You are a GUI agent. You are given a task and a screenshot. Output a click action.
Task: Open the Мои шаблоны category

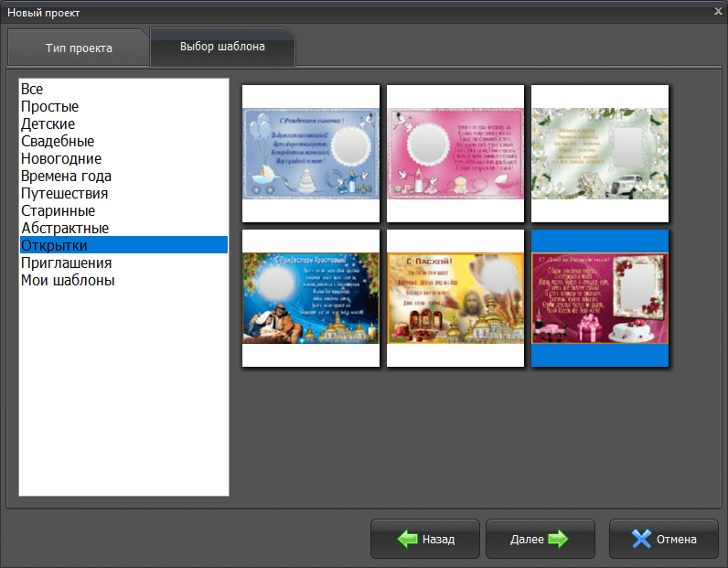pyautogui.click(x=123, y=280)
